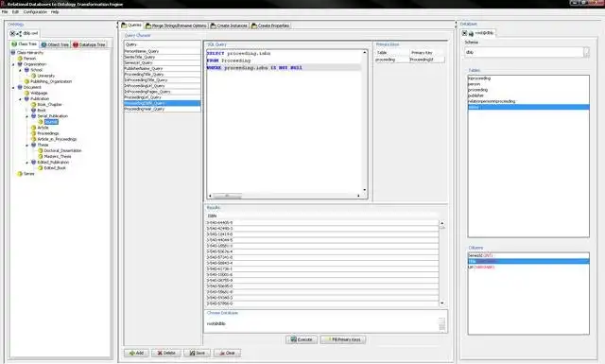This screenshot has width=605, height=364.
Task: Click the Merge Strings tab folder icon
Action: (147, 26)
